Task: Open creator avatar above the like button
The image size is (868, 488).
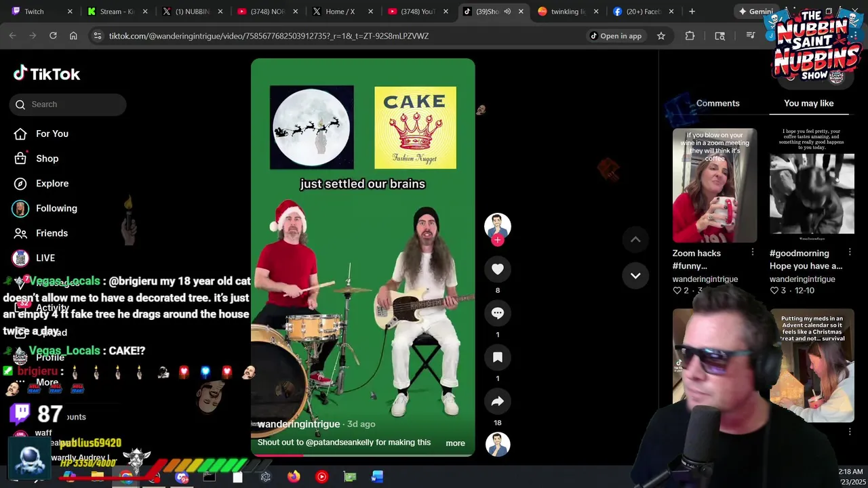Action: point(497,226)
